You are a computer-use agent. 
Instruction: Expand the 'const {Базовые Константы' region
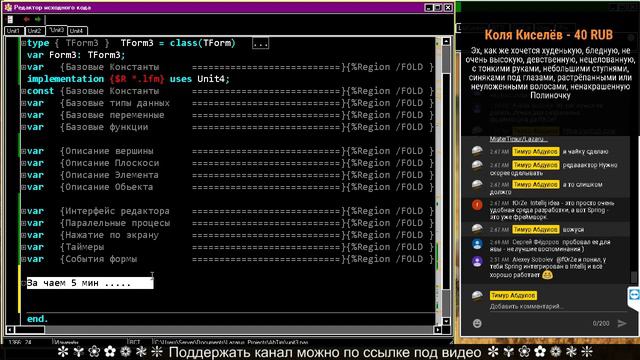(x=24, y=91)
